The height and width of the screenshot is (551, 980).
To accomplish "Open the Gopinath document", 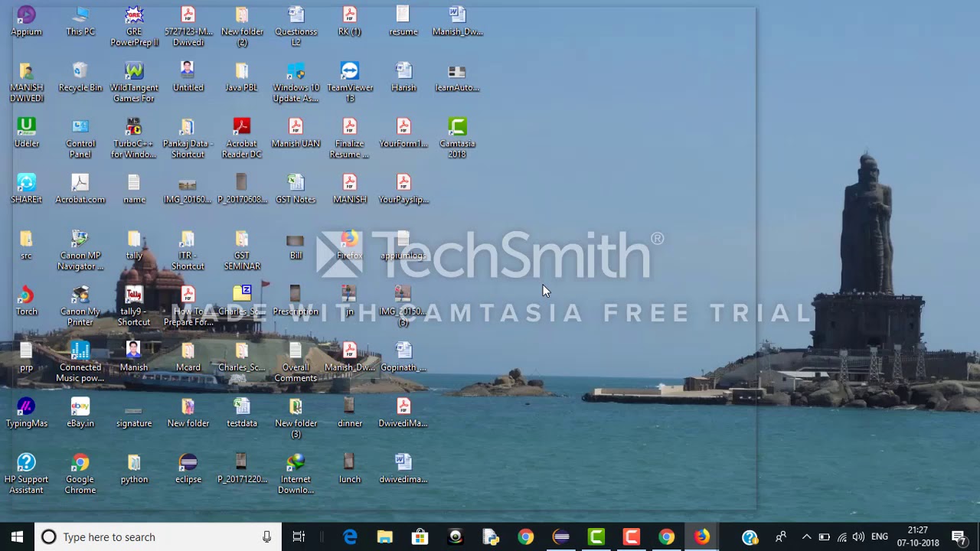I will click(x=403, y=357).
